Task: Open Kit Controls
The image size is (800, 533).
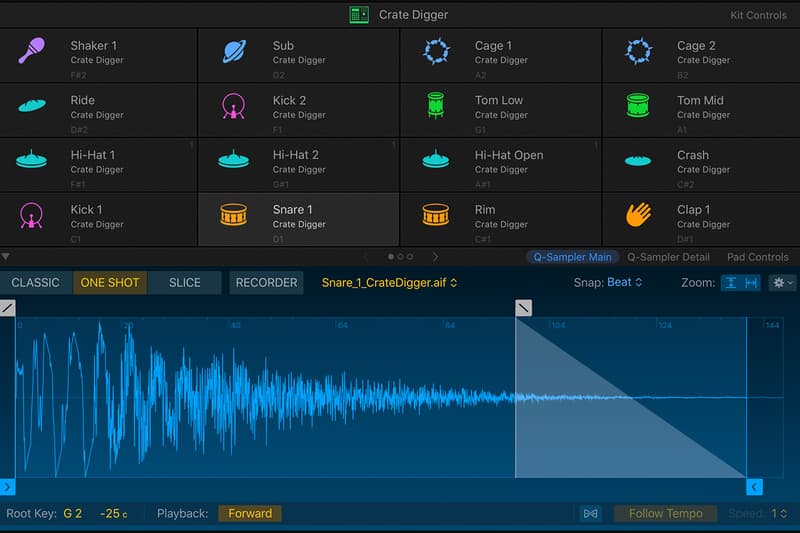Action: coord(758,15)
